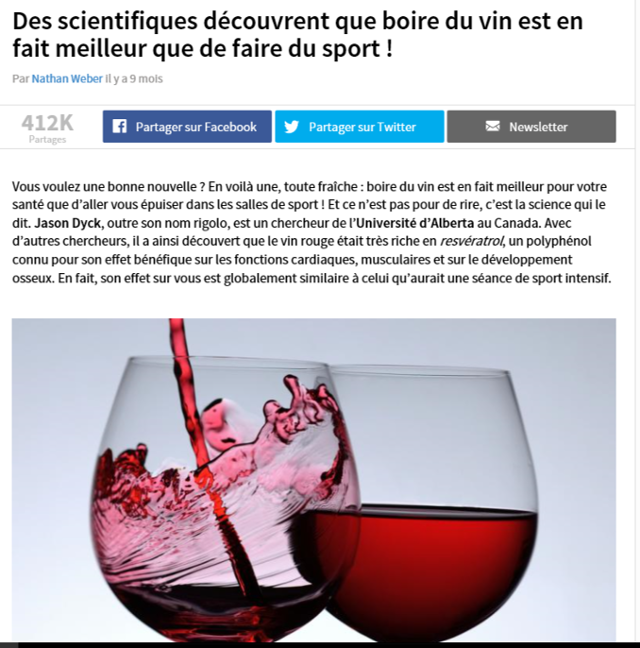Click the Partages label under share count
Viewport: 640px width, 648px height.
48,139
